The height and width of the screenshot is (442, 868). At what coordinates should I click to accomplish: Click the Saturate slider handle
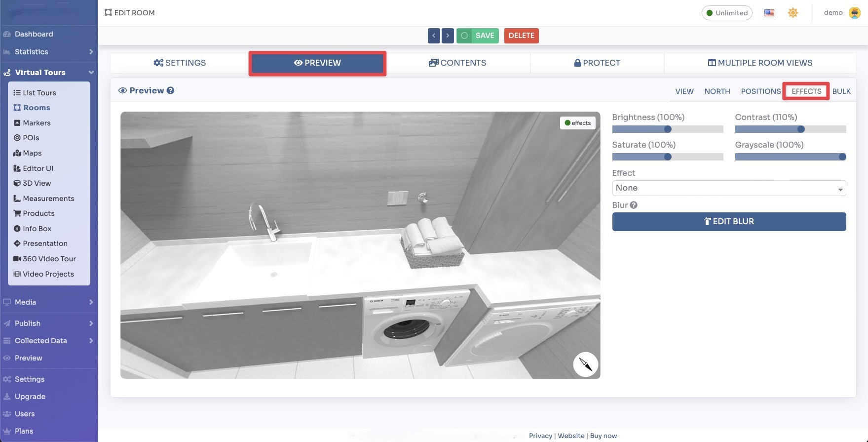668,157
